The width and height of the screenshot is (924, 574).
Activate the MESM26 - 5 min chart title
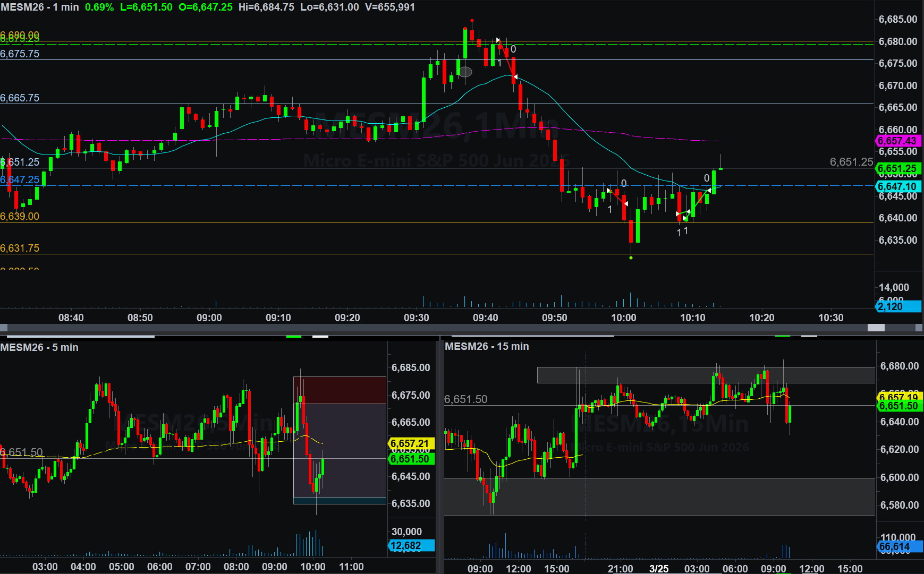click(x=39, y=347)
